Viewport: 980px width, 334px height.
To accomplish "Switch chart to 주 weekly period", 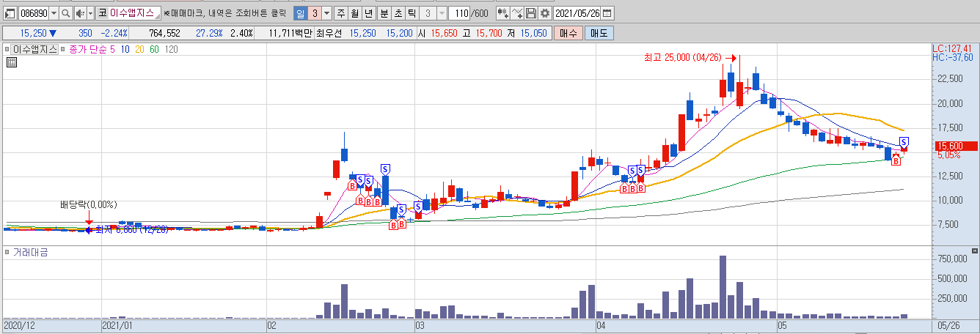I will pyautogui.click(x=342, y=13).
